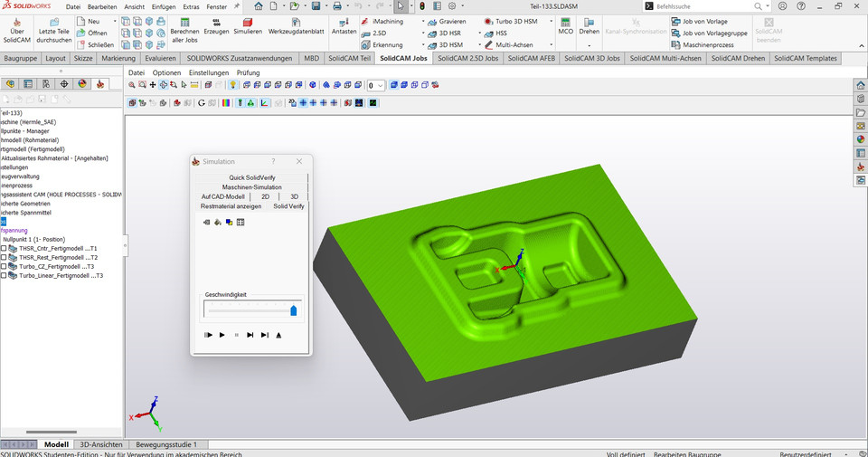Tick the Turbo_CZ_Fertigmodell job checkbox
The width and height of the screenshot is (868, 457).
click(4, 266)
